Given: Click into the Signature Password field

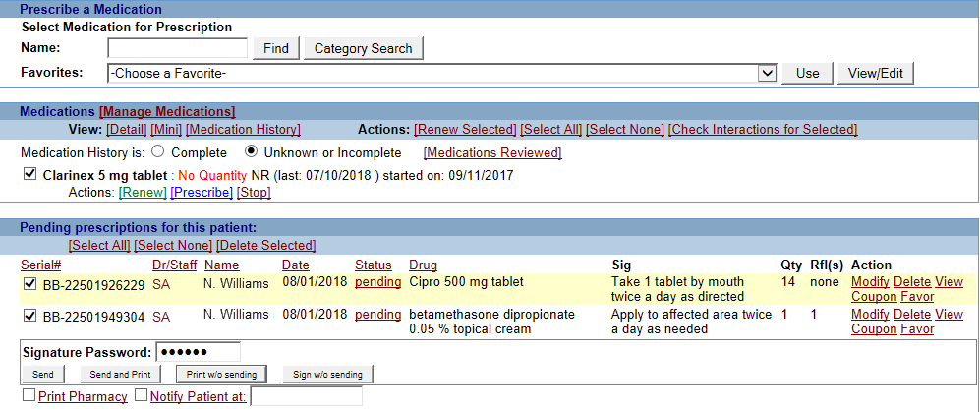Looking at the screenshot, I should click(x=197, y=352).
